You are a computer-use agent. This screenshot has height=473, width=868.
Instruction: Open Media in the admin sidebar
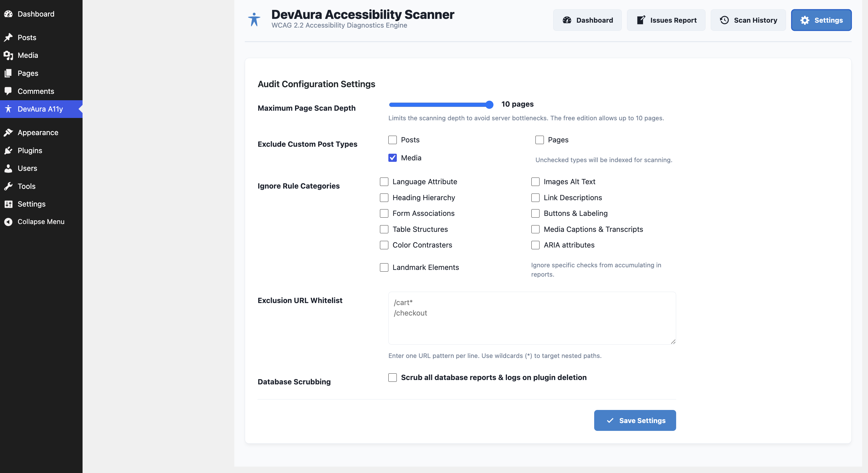coord(41,55)
